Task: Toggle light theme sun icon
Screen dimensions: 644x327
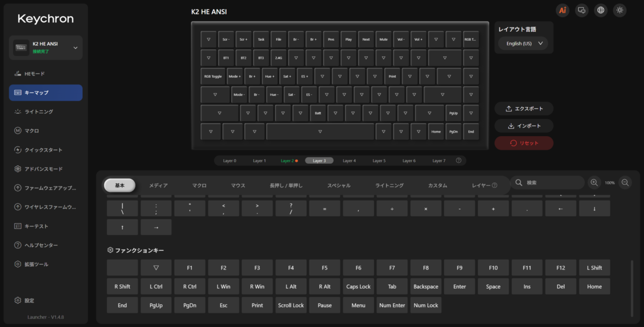Action: pos(619,10)
